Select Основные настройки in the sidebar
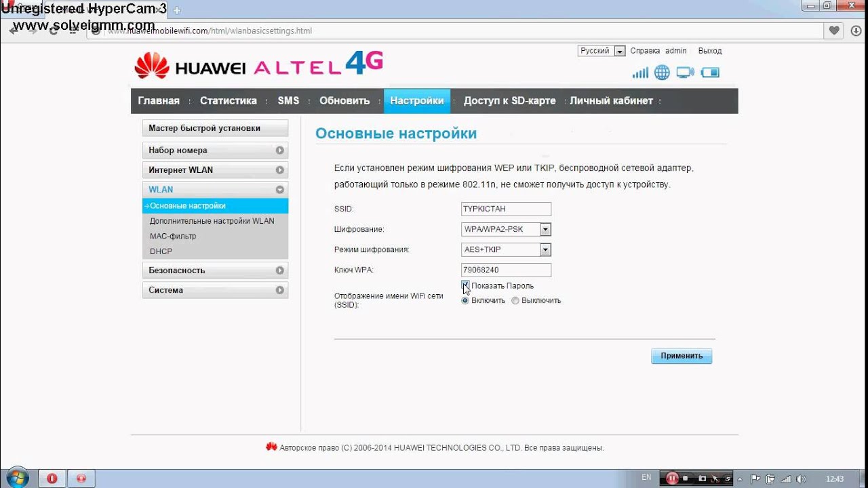Screen dimensions: 868x488 tap(215, 205)
